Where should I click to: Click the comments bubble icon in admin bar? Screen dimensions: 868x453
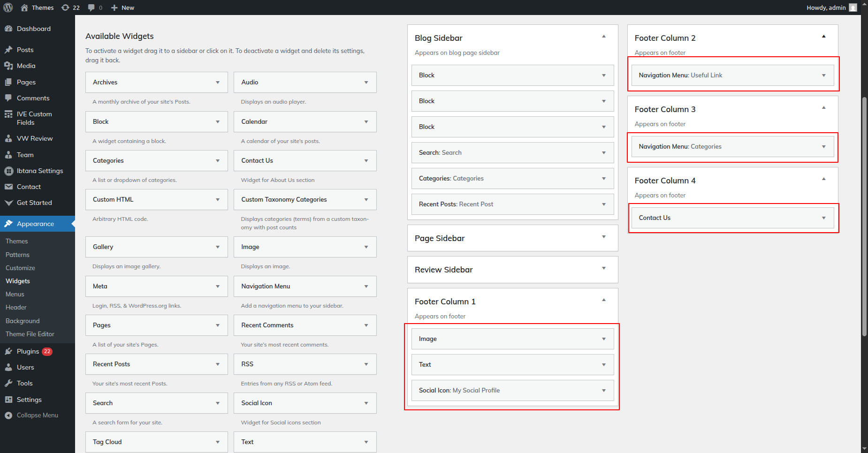[x=91, y=8]
